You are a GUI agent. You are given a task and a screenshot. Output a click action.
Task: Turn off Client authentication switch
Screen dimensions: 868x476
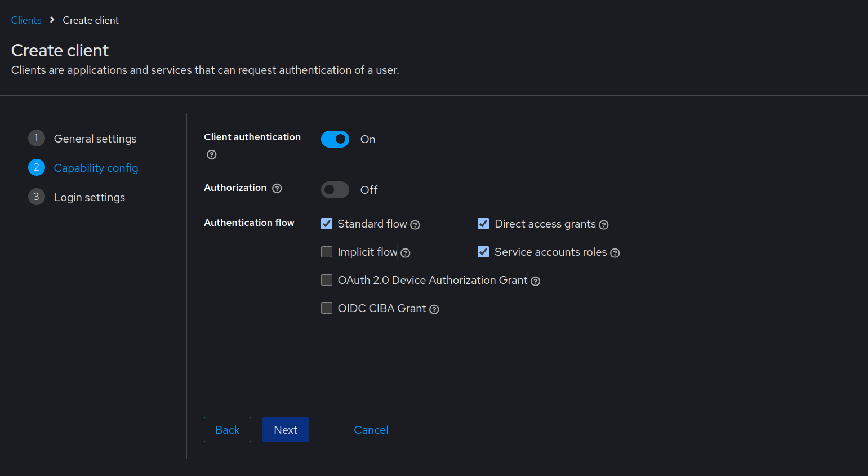coord(335,139)
